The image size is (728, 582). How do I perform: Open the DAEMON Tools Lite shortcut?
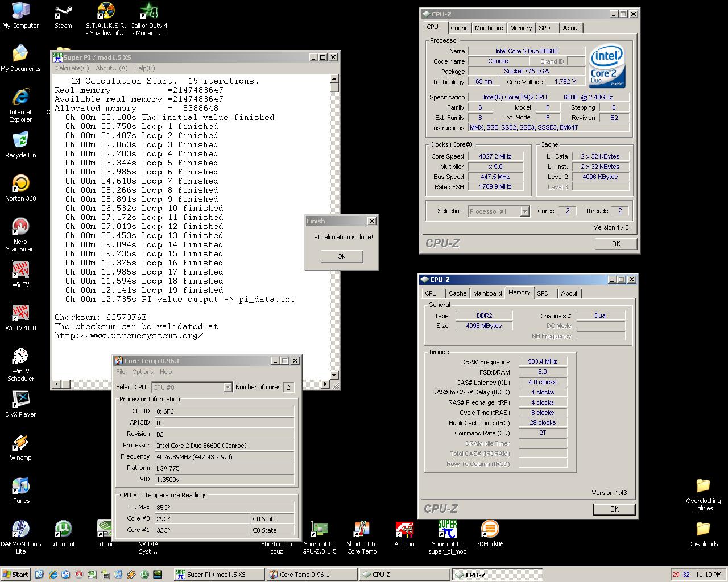tap(20, 537)
